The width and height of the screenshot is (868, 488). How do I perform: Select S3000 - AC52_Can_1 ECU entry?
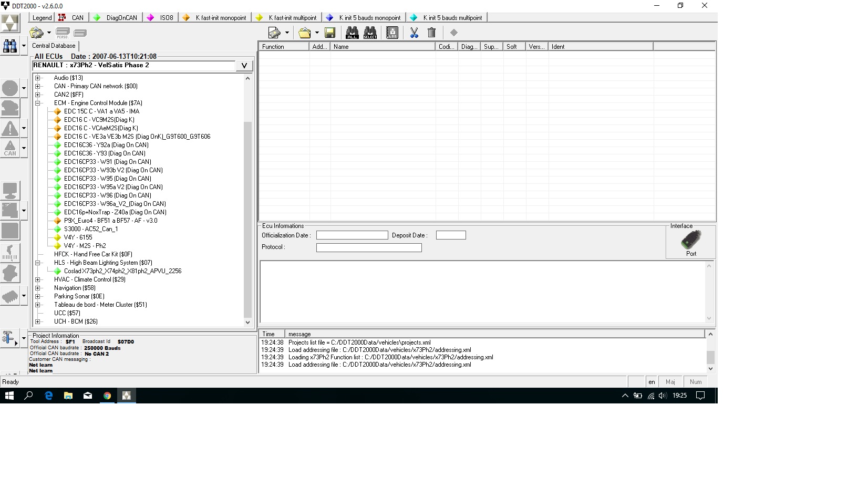point(91,229)
